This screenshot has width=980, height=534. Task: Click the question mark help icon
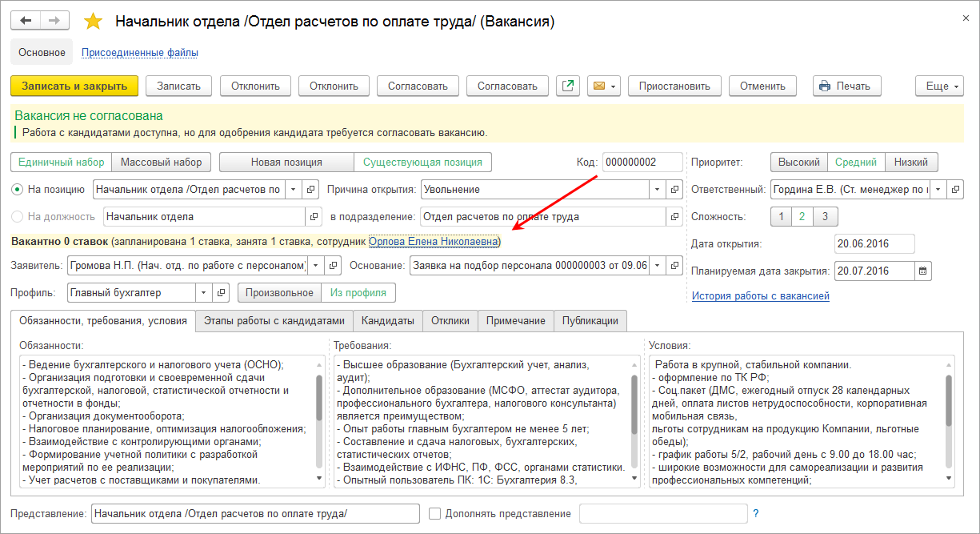tap(755, 514)
